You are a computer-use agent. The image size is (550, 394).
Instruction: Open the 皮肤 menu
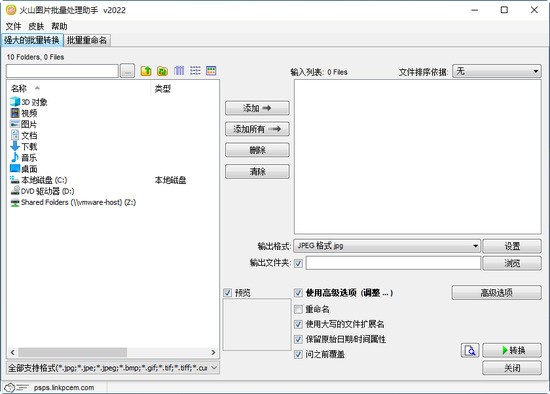click(x=36, y=26)
